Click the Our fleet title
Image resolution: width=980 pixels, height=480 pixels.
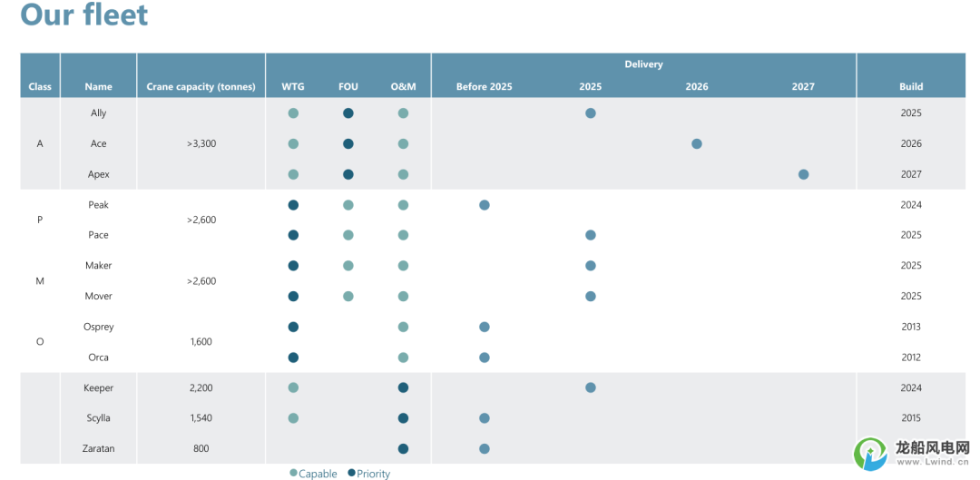point(84,15)
